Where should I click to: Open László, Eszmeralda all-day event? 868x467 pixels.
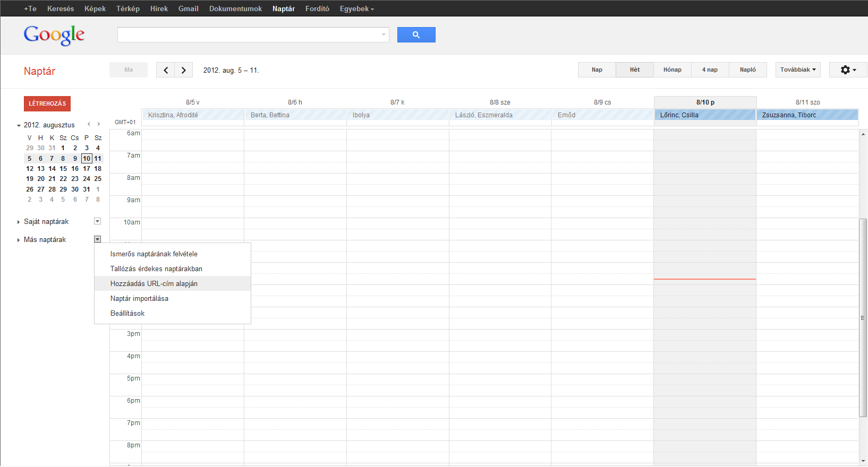pyautogui.click(x=500, y=115)
